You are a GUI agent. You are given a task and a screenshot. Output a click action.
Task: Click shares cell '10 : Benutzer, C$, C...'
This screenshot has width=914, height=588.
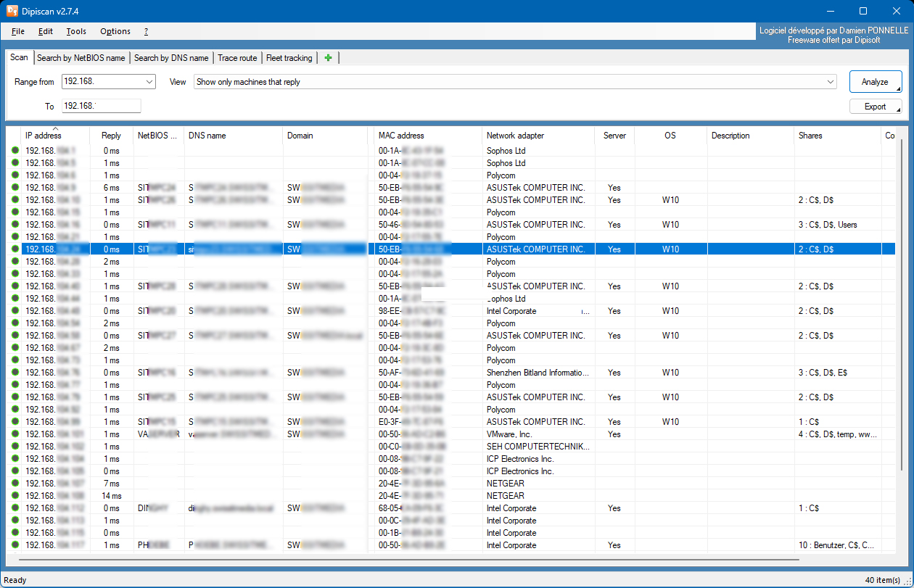[x=836, y=545]
